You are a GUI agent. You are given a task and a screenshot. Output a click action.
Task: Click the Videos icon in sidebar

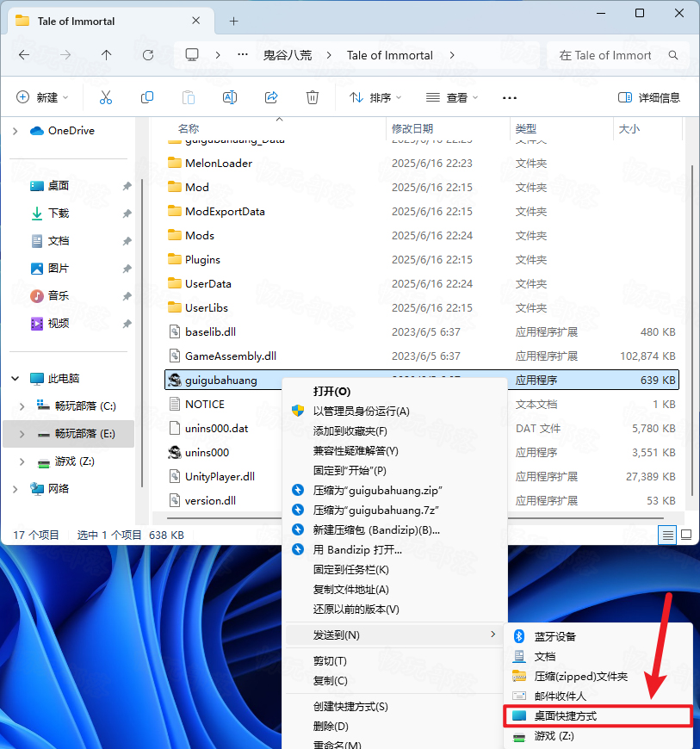pos(37,324)
